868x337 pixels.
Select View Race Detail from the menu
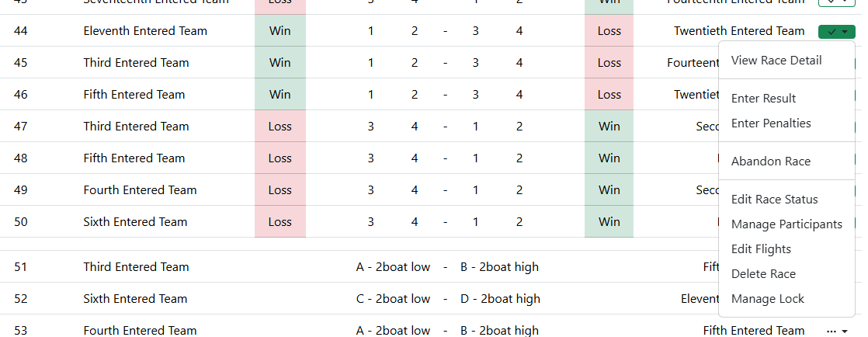pyautogui.click(x=776, y=61)
